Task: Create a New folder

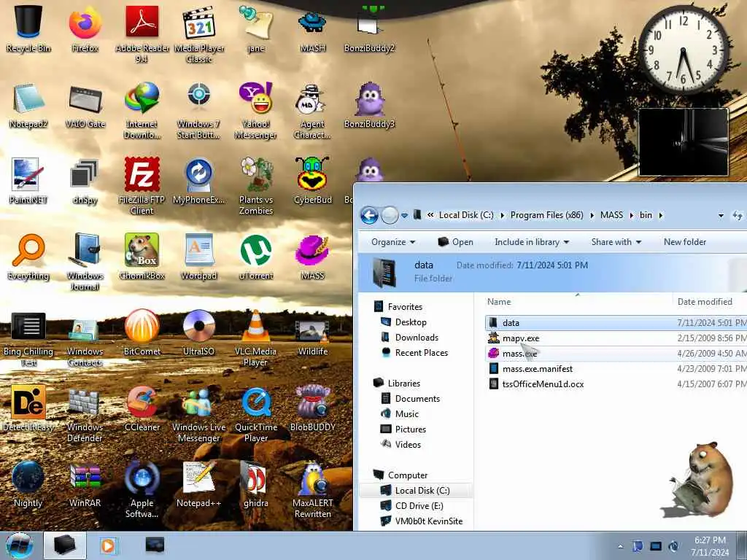Action: [685, 242]
